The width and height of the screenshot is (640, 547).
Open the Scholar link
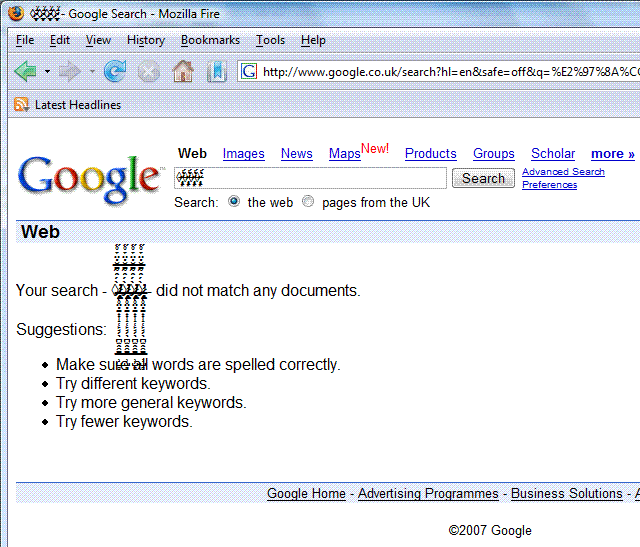[x=553, y=153]
